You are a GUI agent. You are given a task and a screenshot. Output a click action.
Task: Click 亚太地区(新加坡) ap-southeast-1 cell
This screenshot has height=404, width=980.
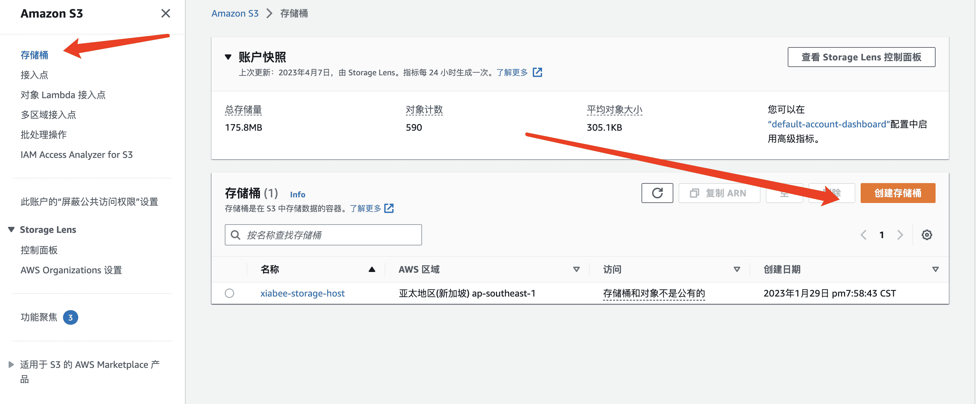click(x=467, y=293)
